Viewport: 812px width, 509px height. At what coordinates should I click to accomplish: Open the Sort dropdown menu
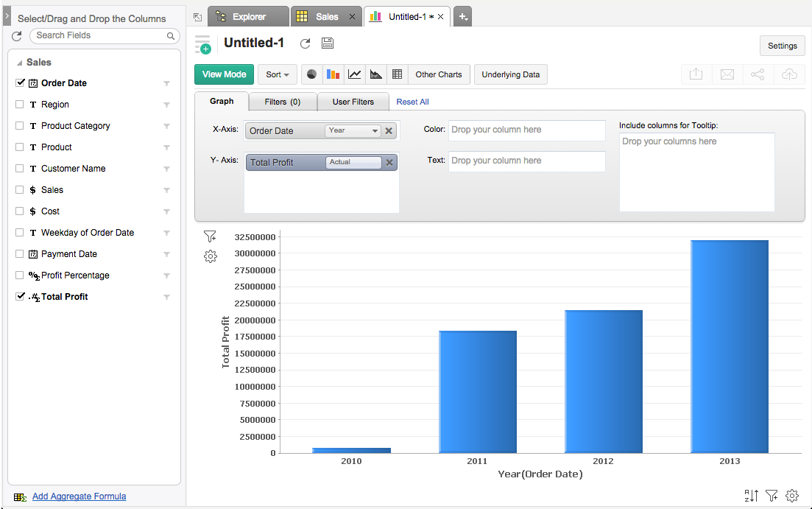[277, 74]
